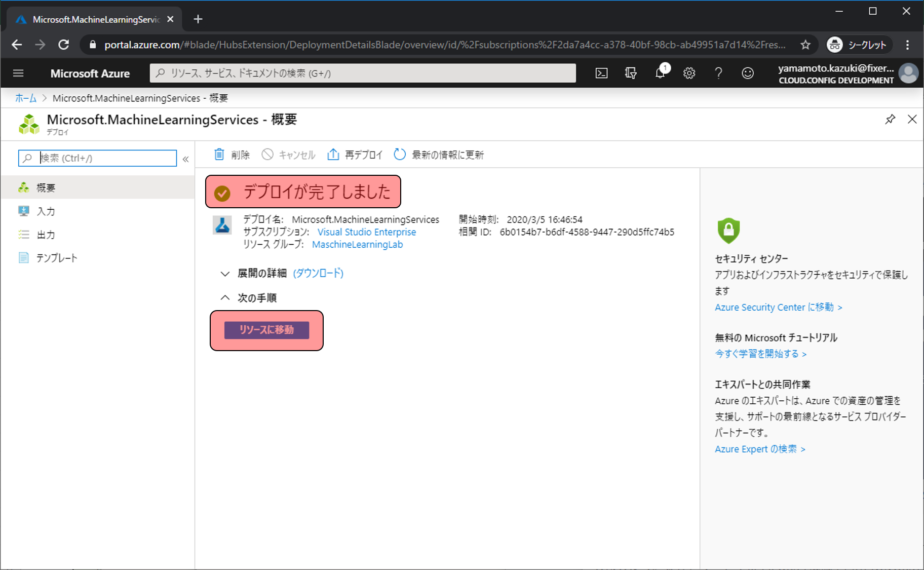924x570 pixels.
Task: Open the help question mark icon
Action: tap(718, 73)
